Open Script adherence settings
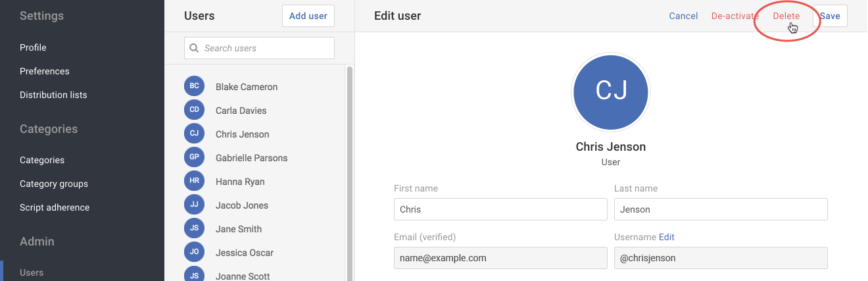868x281 pixels. pyautogui.click(x=55, y=207)
